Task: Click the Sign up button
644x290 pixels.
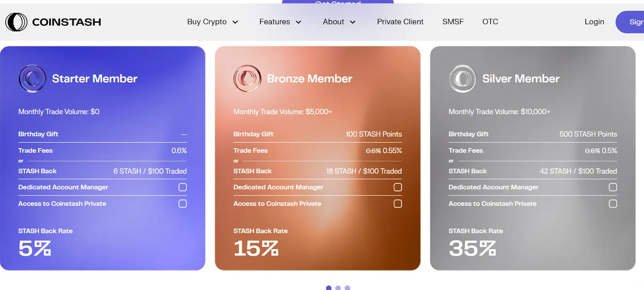Action: point(630,22)
